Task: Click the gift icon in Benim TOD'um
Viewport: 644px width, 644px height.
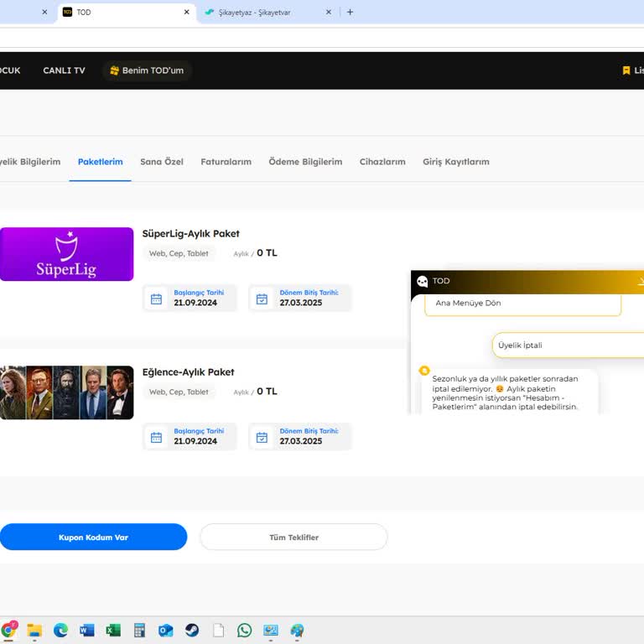Action: point(114,70)
